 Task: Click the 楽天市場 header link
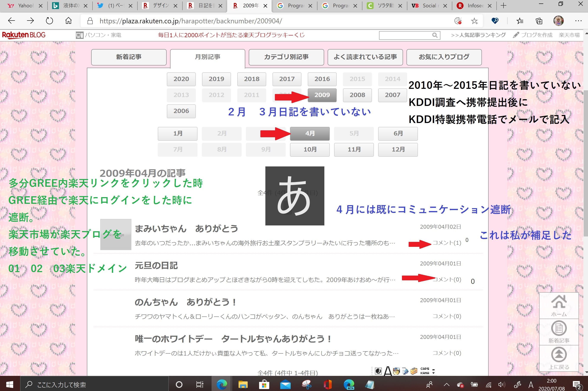pos(569,35)
